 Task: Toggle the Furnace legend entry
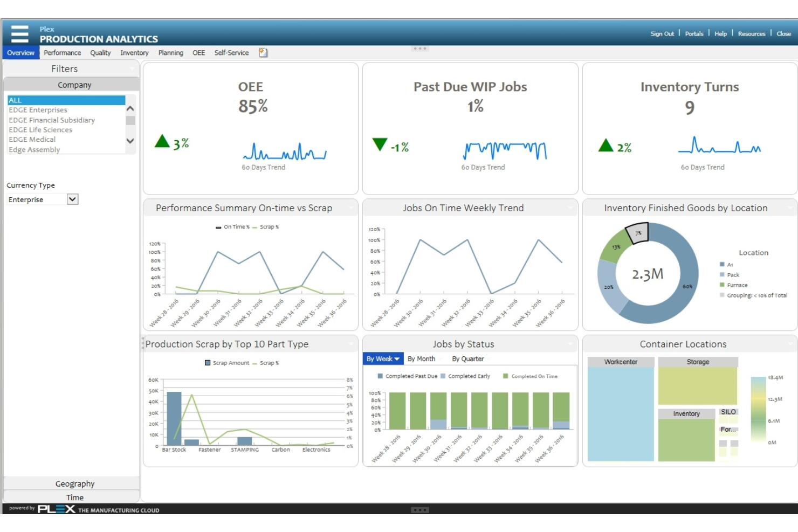tap(737, 285)
